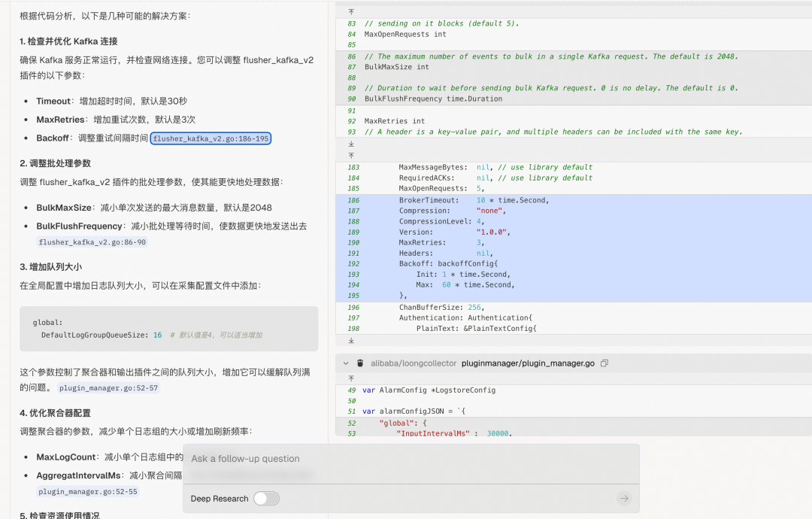Click the DefaultLogGroupQueueSize YAML code block
Viewport: 812px width, 519px height.
click(x=168, y=329)
